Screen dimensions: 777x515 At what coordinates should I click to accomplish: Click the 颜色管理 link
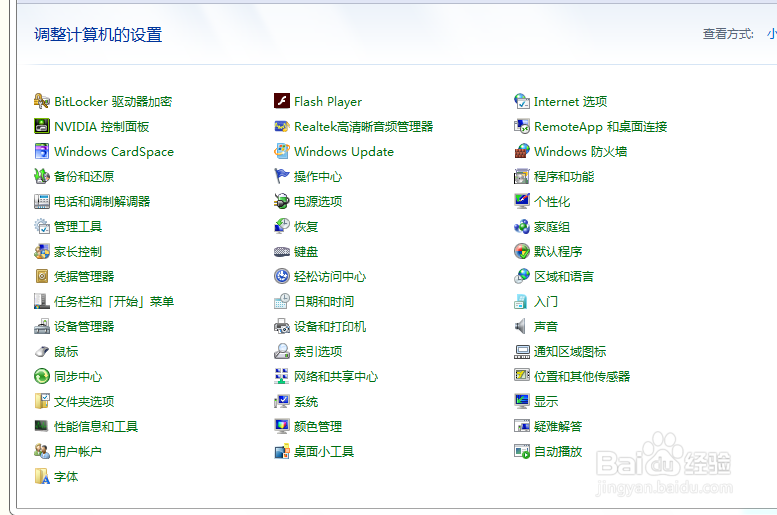318,426
